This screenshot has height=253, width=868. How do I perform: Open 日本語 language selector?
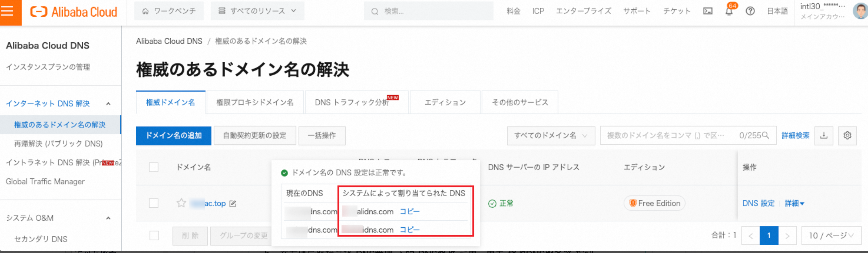(x=777, y=11)
